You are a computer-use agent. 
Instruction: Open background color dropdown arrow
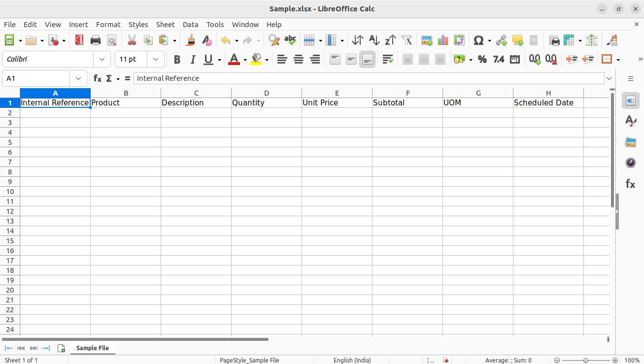click(x=267, y=60)
